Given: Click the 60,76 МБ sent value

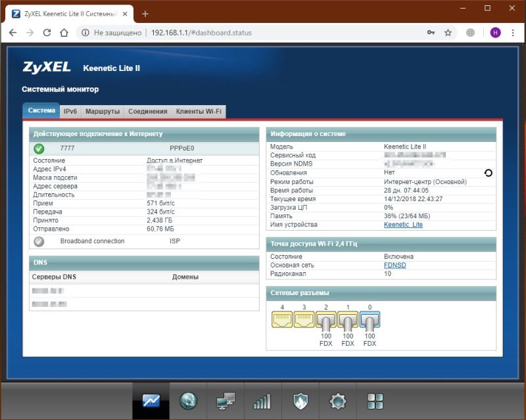Looking at the screenshot, I should click(160, 229).
